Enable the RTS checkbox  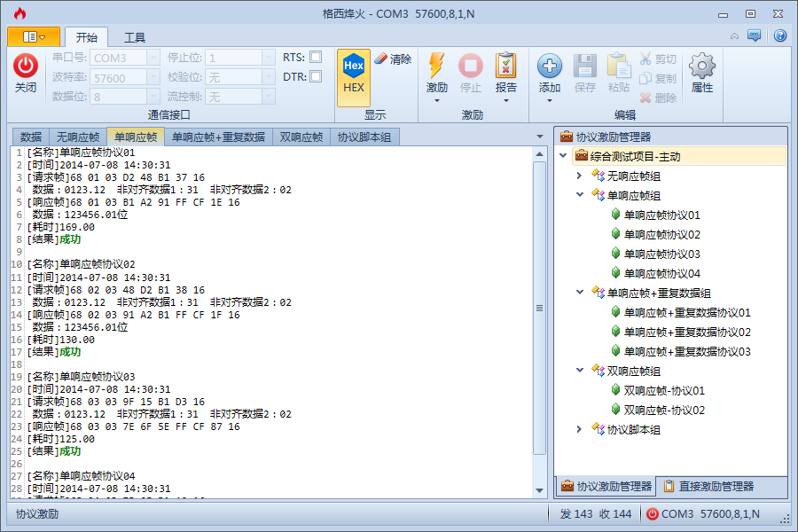tap(316, 57)
